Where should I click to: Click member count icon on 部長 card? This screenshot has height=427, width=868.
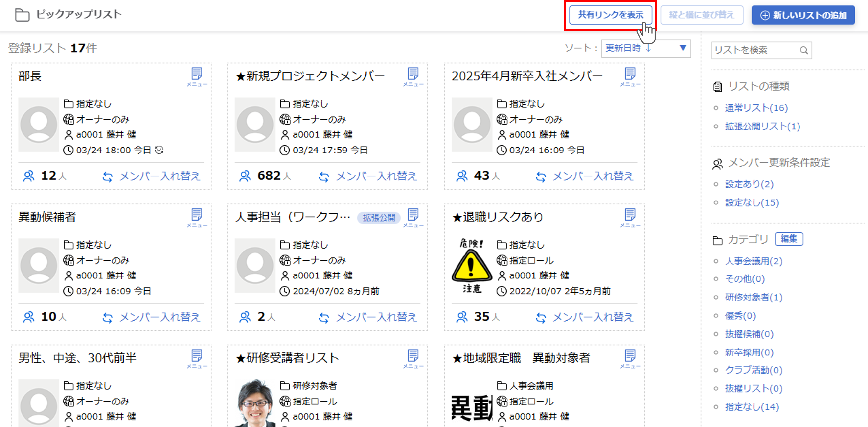click(x=29, y=176)
